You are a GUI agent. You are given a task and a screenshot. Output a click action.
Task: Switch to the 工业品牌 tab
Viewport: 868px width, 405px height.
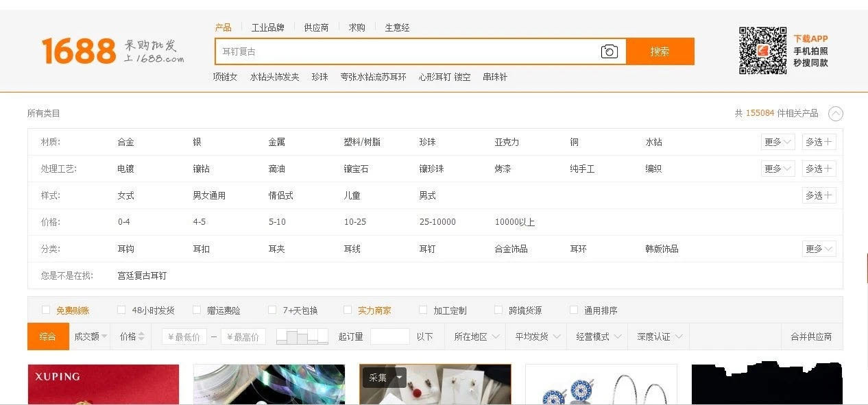pyautogui.click(x=267, y=27)
